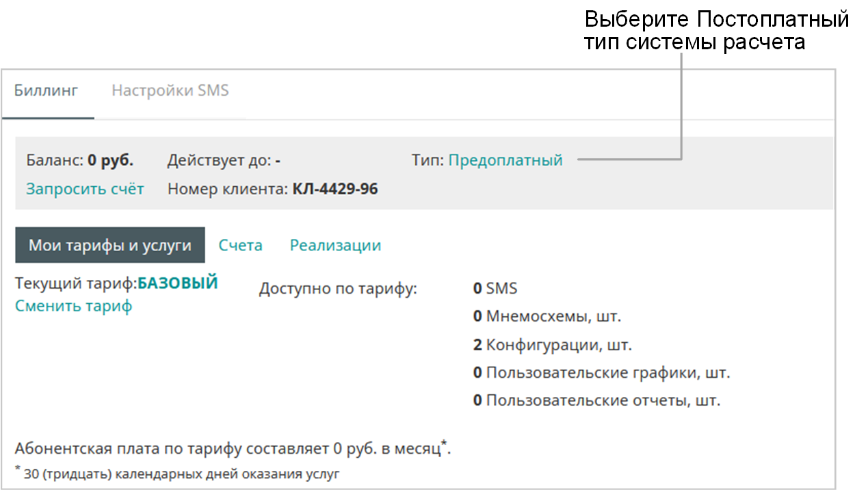Click the 2 Конфигурации quota line
Screen dimensions: 868x490
click(x=552, y=344)
